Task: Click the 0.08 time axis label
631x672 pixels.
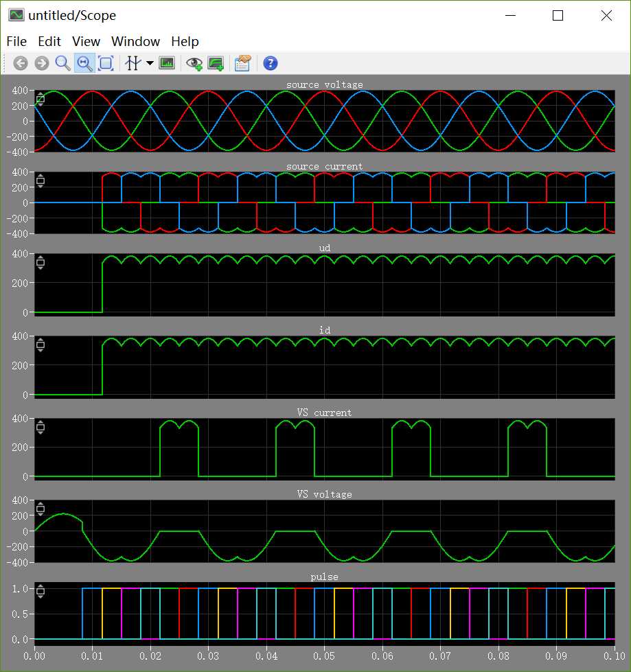Action: [x=498, y=656]
